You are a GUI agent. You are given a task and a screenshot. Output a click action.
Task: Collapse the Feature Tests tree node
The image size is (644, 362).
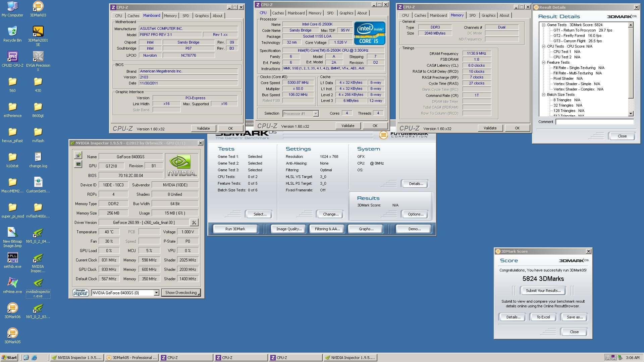tap(544, 62)
